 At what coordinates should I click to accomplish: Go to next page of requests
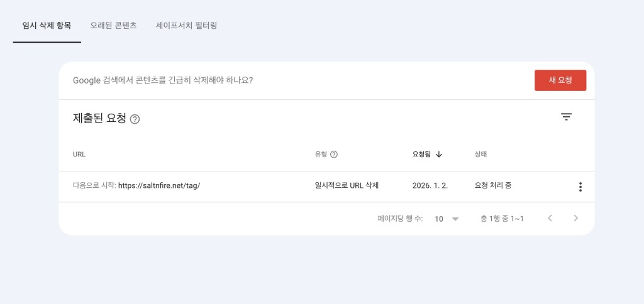pos(575,219)
